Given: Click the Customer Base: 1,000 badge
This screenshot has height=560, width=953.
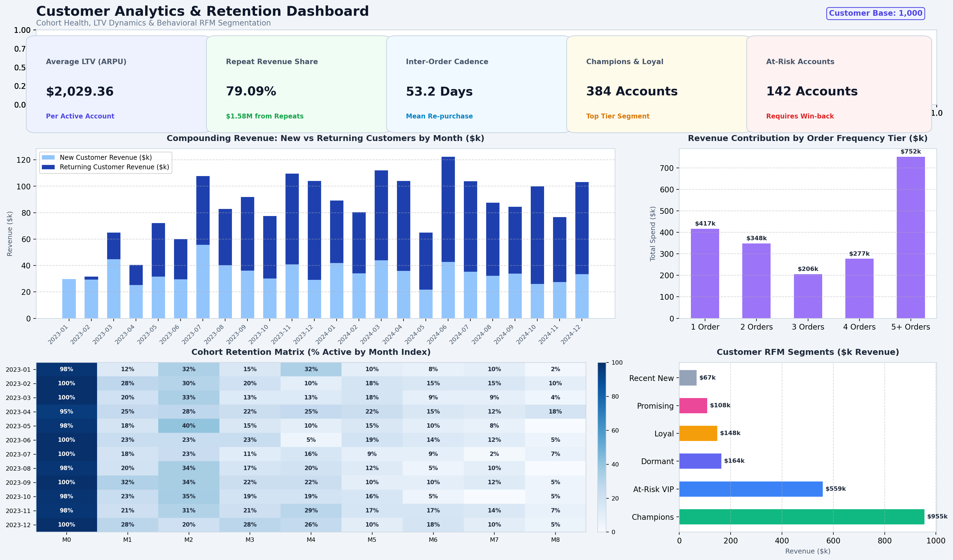Looking at the screenshot, I should pos(876,13).
